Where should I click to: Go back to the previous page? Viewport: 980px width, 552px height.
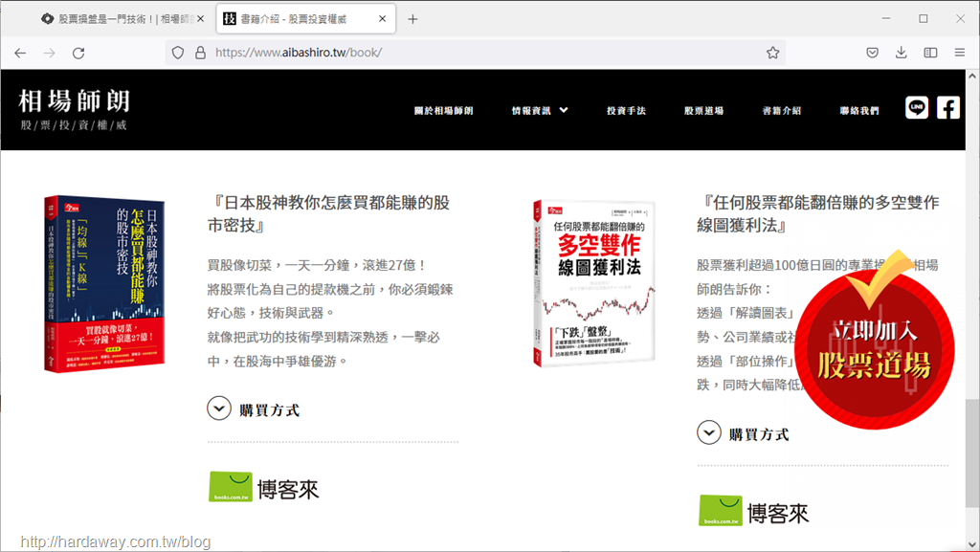pos(20,53)
